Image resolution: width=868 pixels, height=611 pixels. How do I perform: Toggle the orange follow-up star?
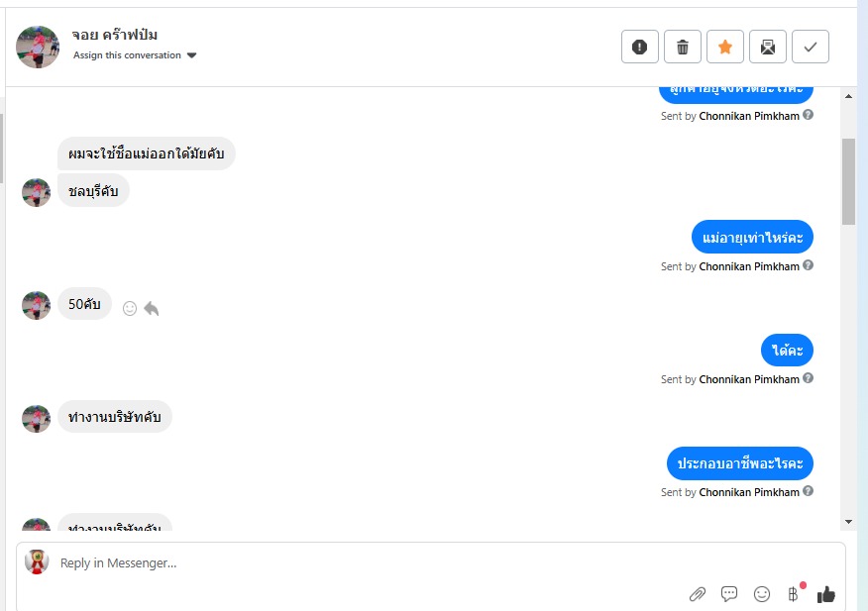click(x=725, y=47)
